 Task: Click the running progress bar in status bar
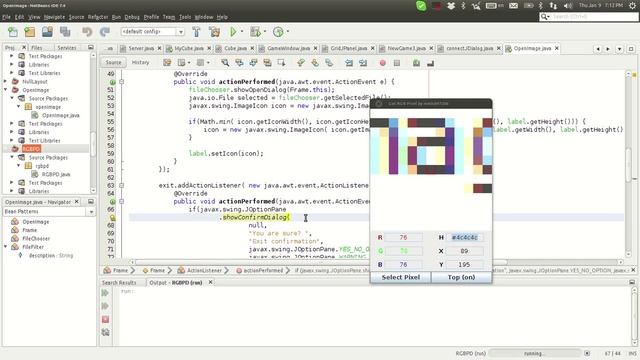coord(534,353)
